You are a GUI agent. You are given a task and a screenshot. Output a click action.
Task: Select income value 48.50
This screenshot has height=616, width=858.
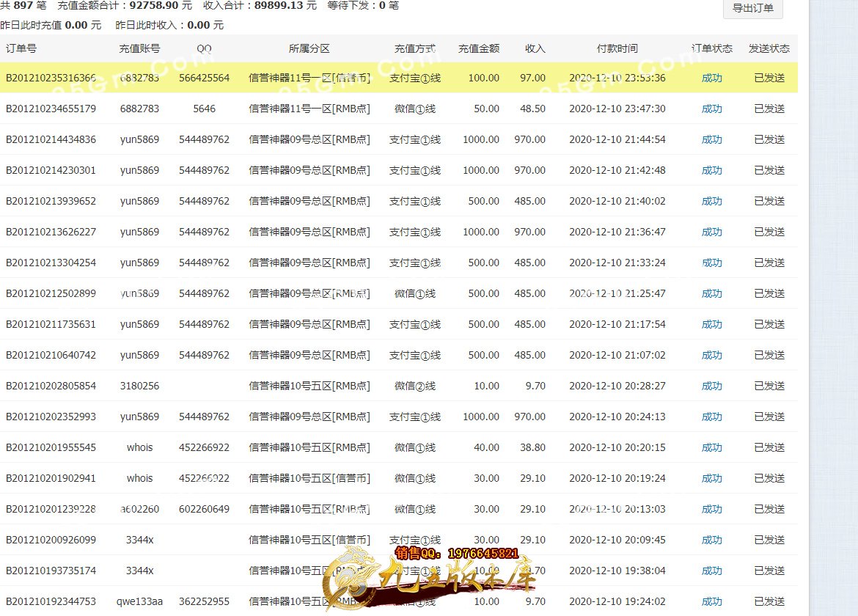532,109
